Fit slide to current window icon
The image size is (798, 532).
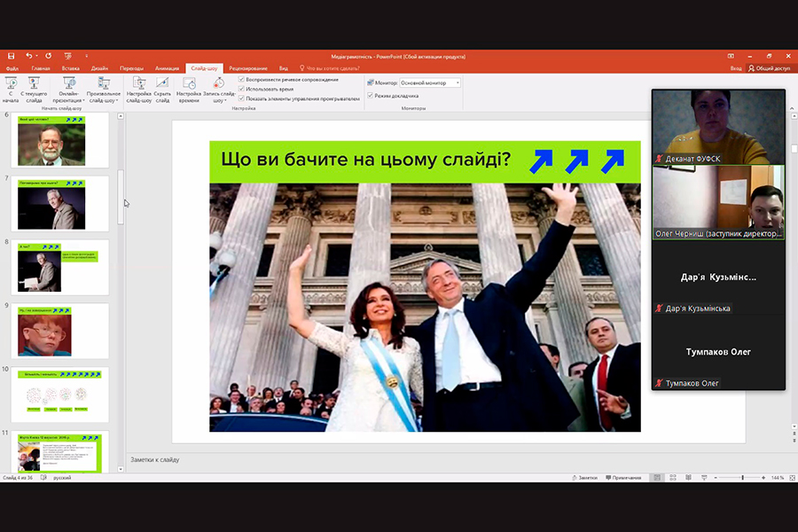792,478
